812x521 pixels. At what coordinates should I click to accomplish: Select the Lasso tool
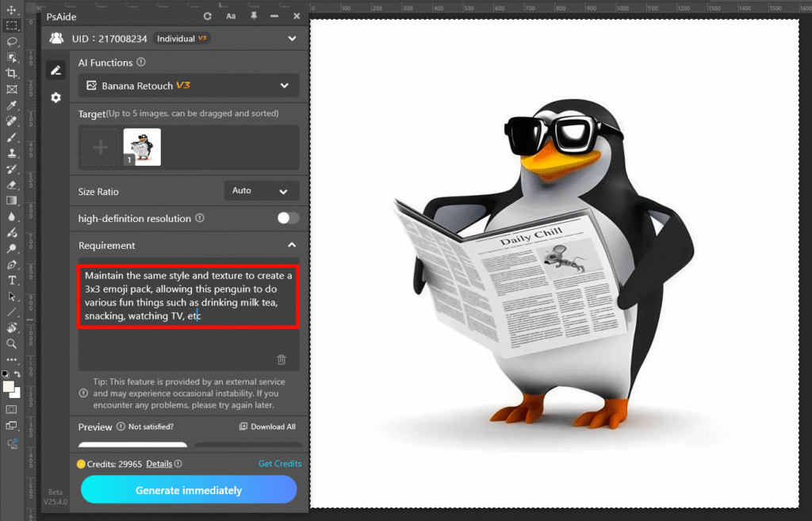12,41
